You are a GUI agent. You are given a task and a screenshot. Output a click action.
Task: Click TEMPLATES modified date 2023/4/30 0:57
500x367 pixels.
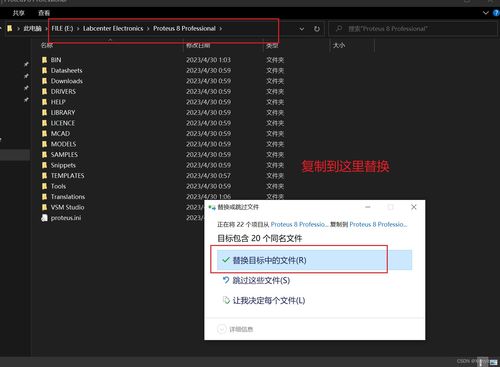point(208,176)
